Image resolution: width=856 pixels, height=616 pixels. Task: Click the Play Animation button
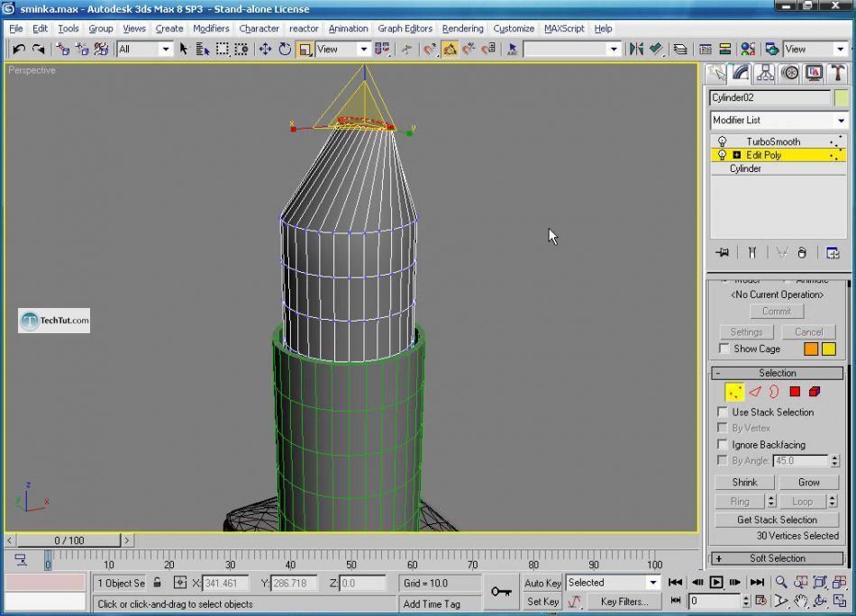(716, 583)
